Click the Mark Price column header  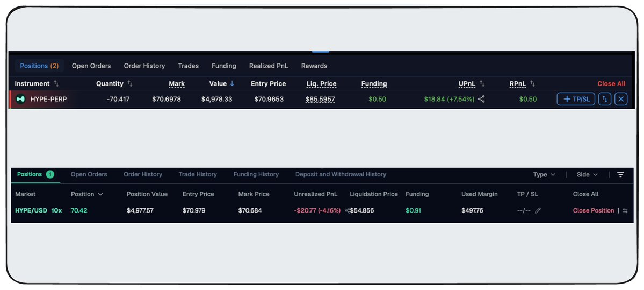pyautogui.click(x=254, y=194)
